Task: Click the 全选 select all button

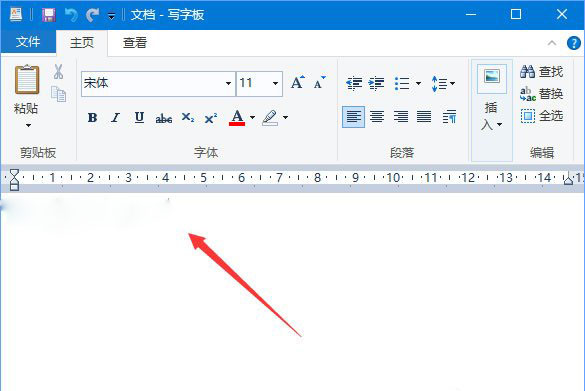Action: tap(541, 116)
